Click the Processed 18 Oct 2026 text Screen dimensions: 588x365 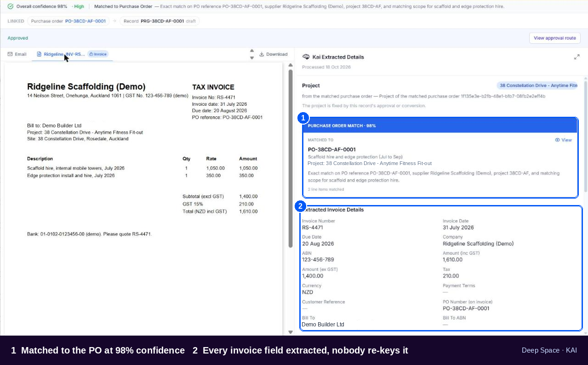(326, 67)
